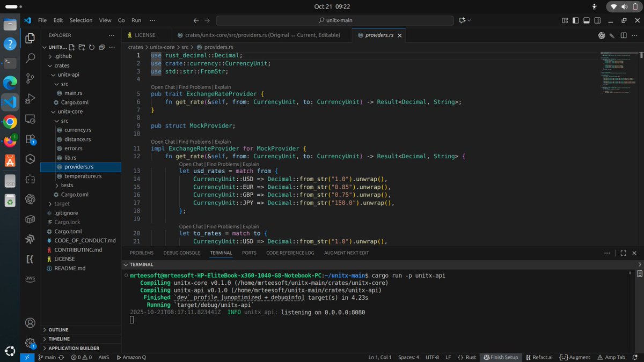Switch to the AUGMENT NEXT EDIT tab
Viewport: 644px width, 362px height.
pyautogui.click(x=347, y=253)
